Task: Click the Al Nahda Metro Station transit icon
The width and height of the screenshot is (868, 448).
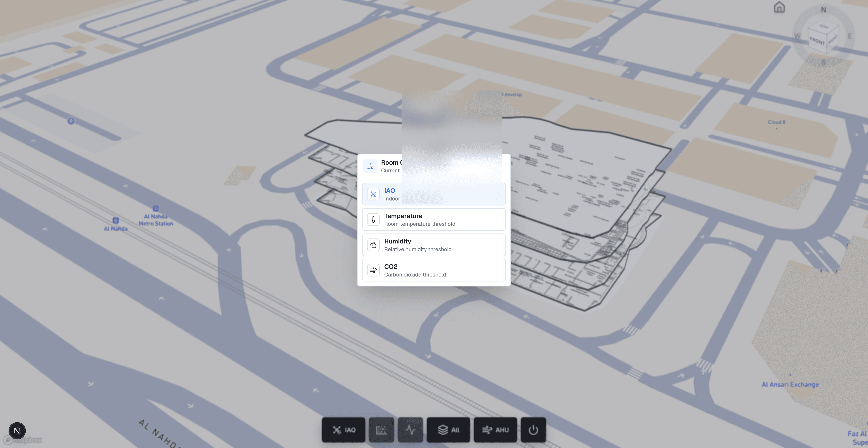Action: (x=156, y=208)
